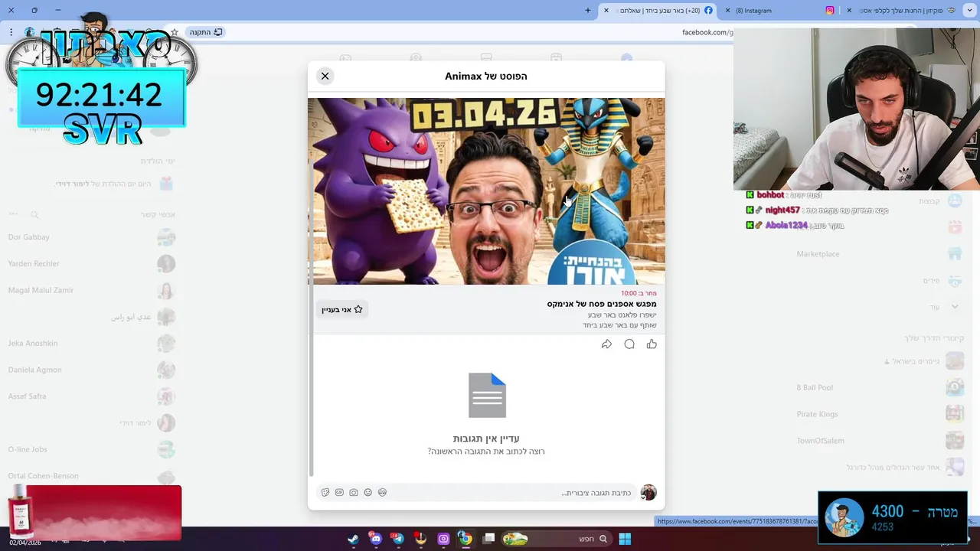
Task: Open O-line Jobs contact
Action: pos(90,449)
